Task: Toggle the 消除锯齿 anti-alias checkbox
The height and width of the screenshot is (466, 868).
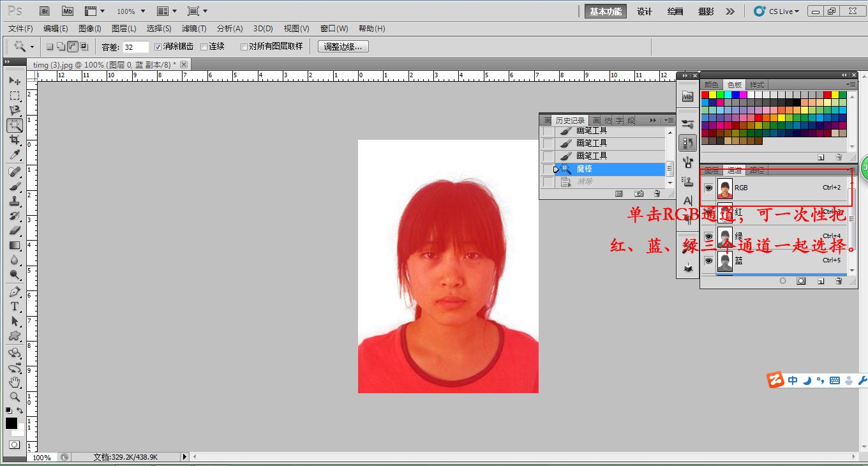Action: click(x=158, y=47)
